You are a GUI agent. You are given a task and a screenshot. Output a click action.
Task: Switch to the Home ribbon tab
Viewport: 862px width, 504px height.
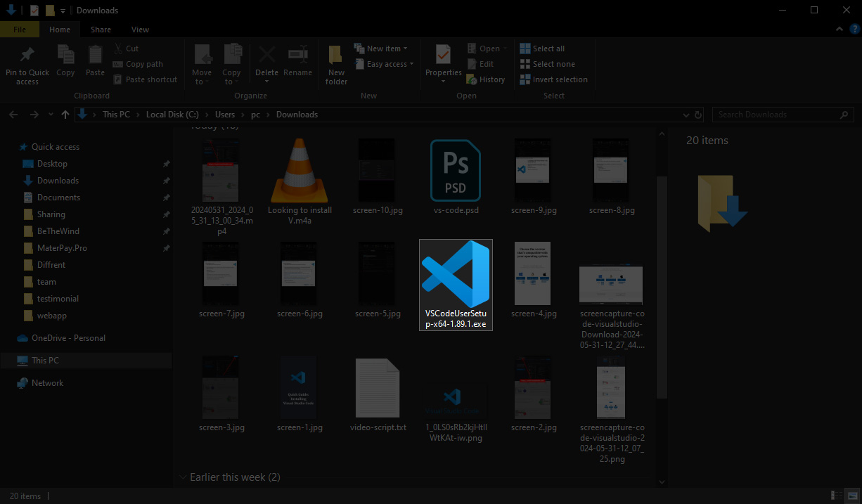tap(60, 30)
